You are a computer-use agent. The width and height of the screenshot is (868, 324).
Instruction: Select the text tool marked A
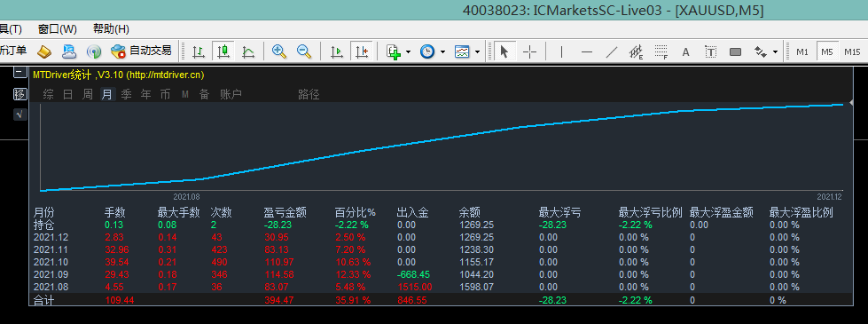pos(686,52)
